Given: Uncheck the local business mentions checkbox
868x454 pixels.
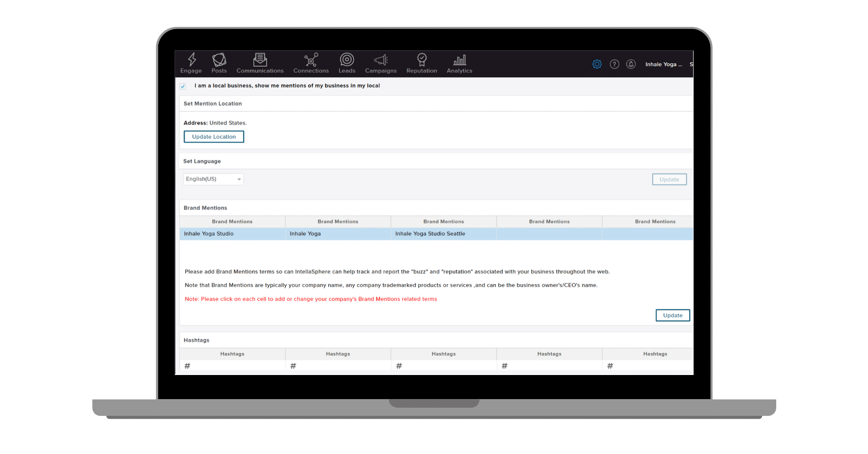Looking at the screenshot, I should pos(183,86).
